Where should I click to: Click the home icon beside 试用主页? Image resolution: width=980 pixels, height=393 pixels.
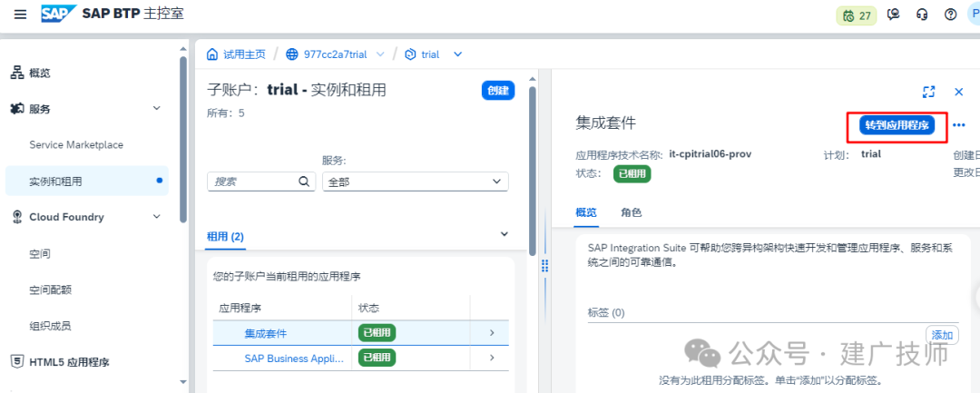(212, 54)
